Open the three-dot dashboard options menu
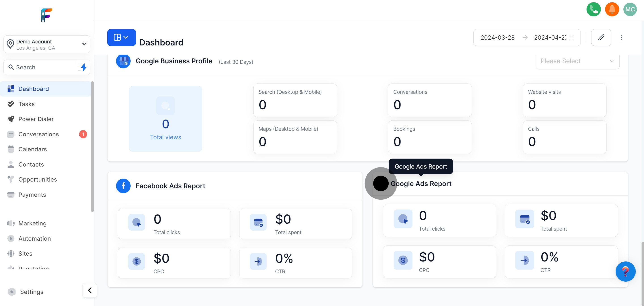Screen dimensions: 644x306 click(621, 38)
